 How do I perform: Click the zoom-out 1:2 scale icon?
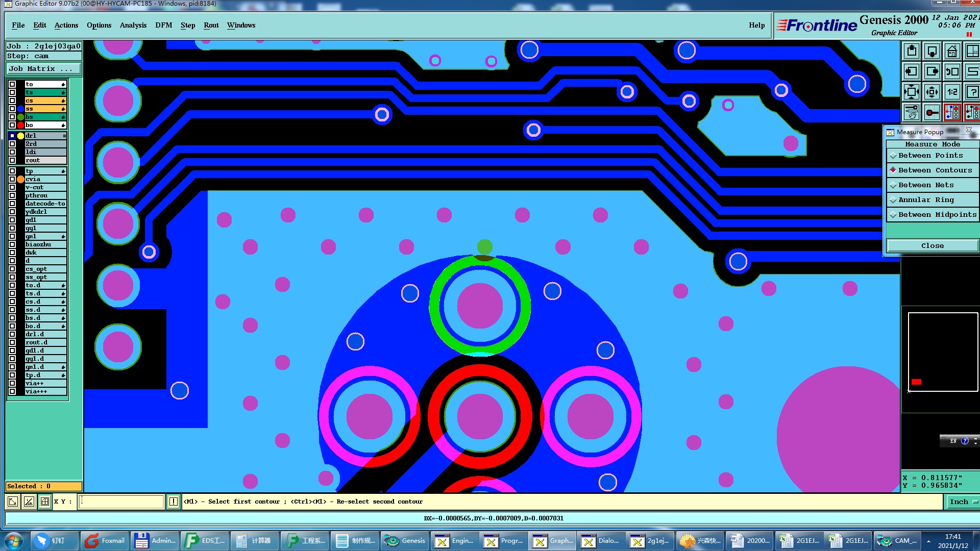click(x=952, y=92)
